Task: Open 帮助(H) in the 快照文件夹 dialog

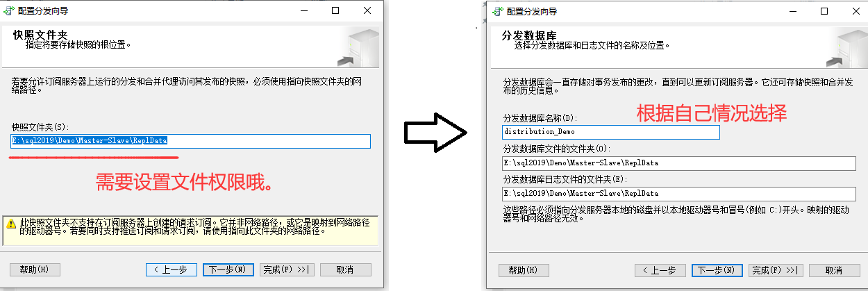Action: pyautogui.click(x=35, y=269)
